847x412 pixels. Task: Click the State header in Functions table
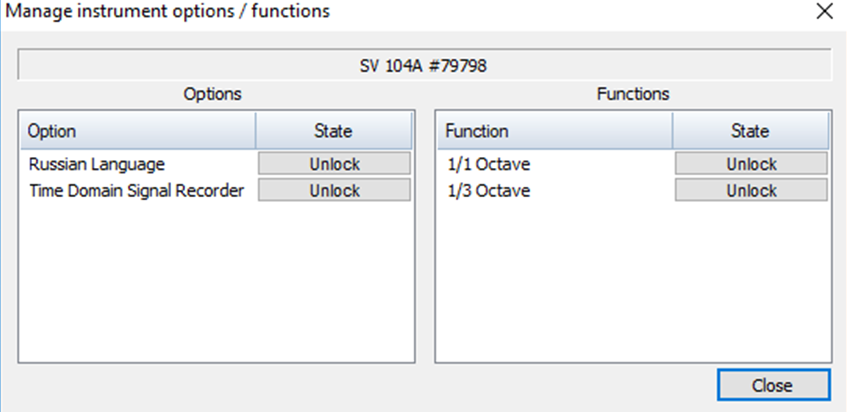point(751,131)
